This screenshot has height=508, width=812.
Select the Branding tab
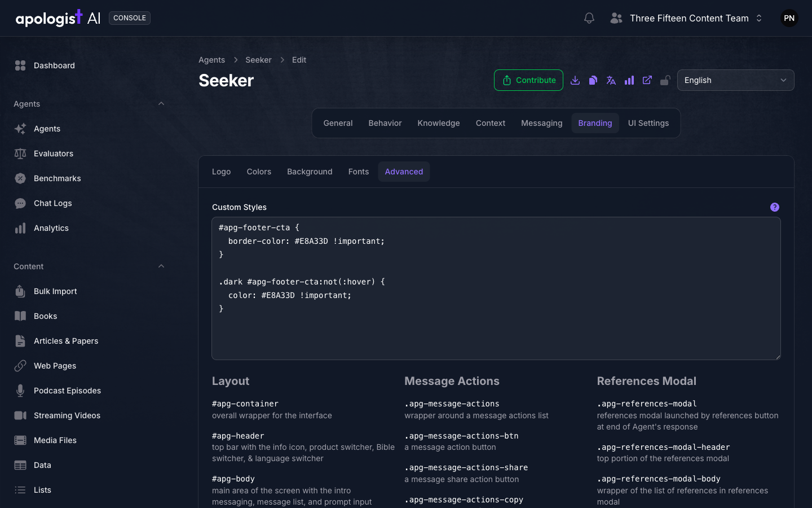(595, 123)
